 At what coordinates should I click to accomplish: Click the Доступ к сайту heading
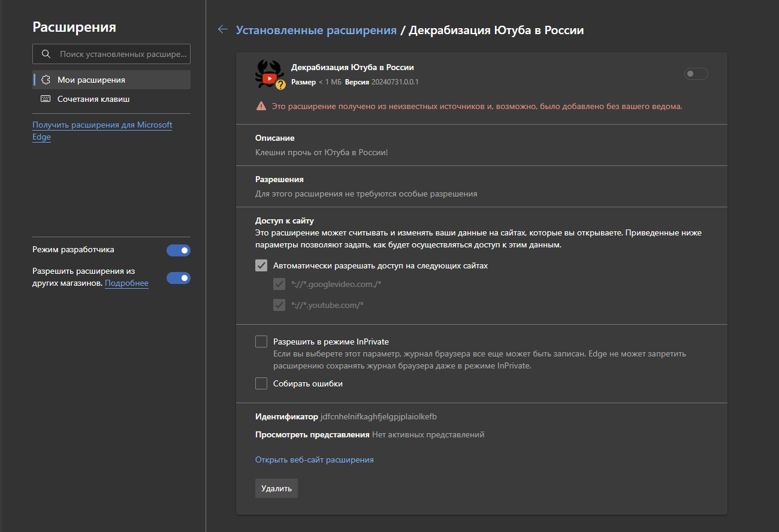click(285, 220)
